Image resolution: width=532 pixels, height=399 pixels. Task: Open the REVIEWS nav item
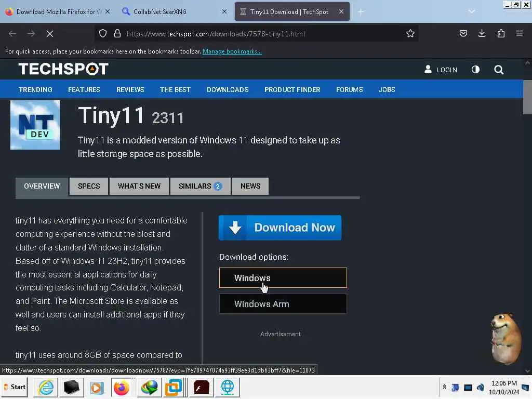[130, 89]
